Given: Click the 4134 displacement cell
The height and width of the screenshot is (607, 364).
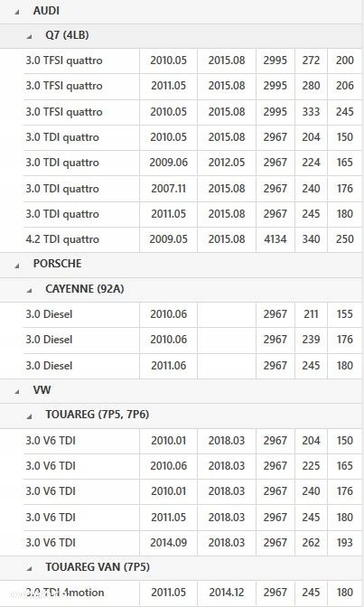Looking at the screenshot, I should [x=275, y=239].
